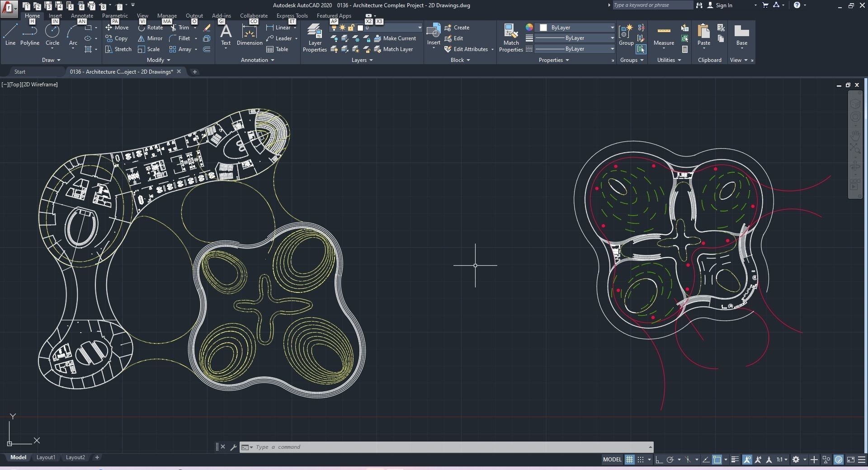Toggle object snap in status bar

tap(717, 460)
